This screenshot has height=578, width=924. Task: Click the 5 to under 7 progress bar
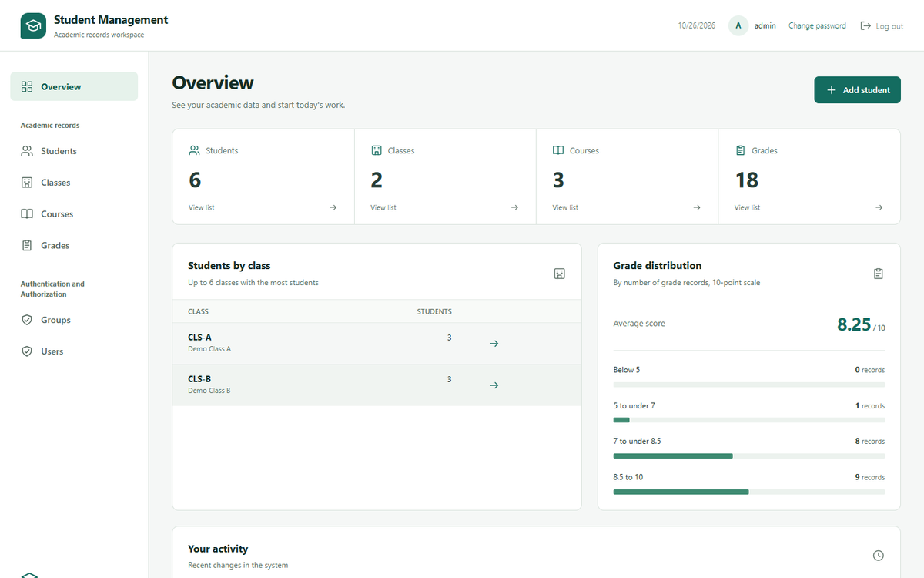[749, 420]
